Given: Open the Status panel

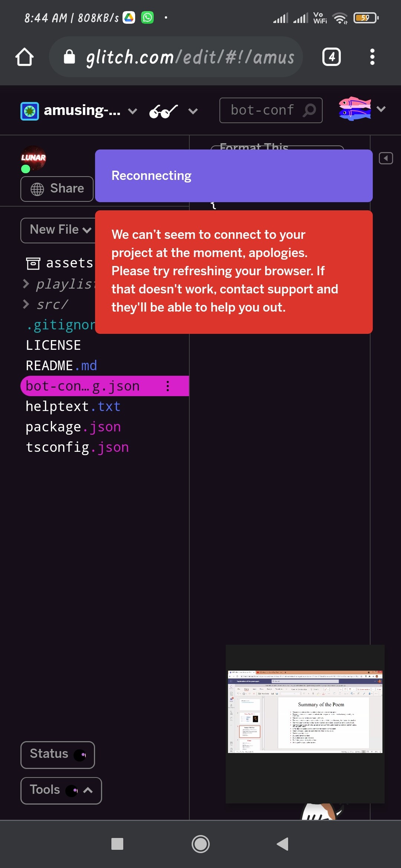Looking at the screenshot, I should (x=58, y=755).
